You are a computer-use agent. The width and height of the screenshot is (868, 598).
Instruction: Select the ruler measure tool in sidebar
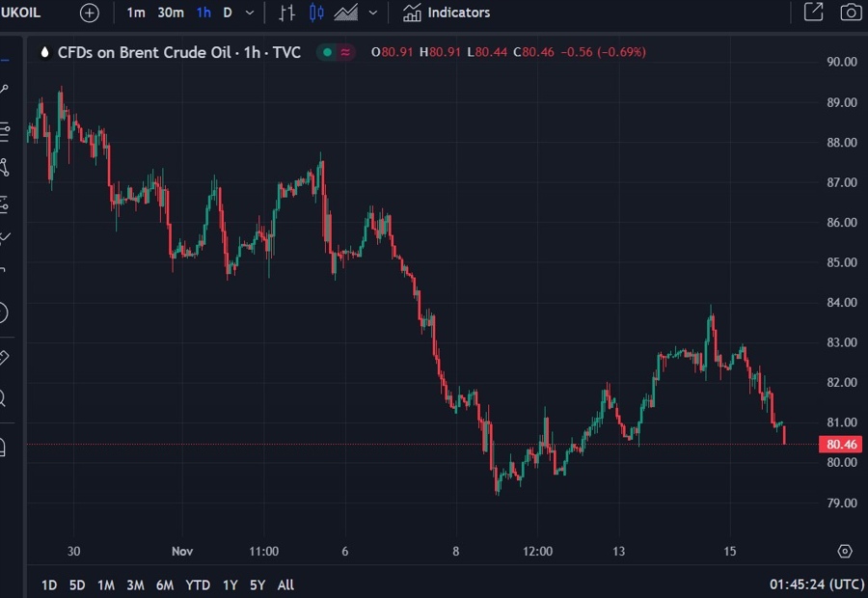[3, 357]
